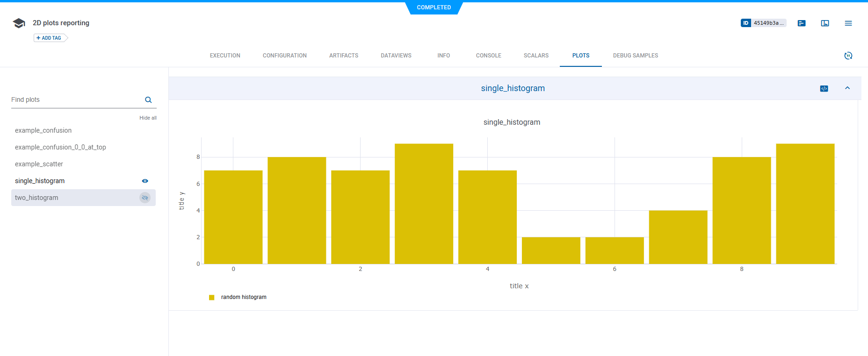Switch to the Scalars tab
The width and height of the screenshot is (868, 356).
[536, 56]
